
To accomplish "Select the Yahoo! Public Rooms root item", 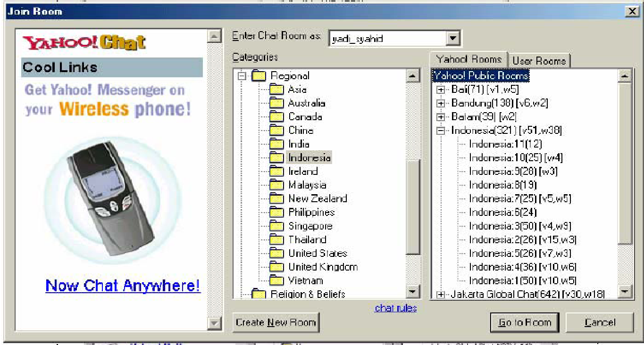I will pos(481,75).
